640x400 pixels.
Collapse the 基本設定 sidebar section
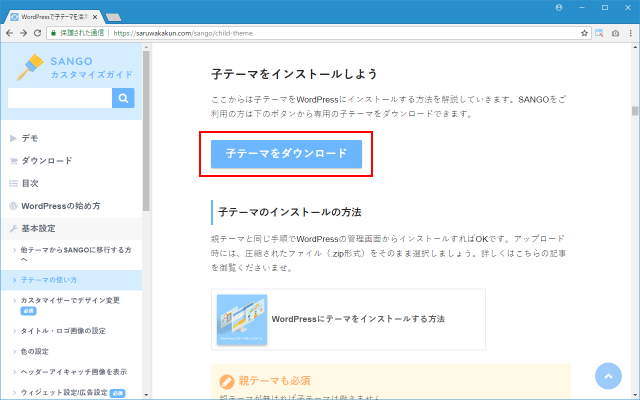click(x=71, y=229)
